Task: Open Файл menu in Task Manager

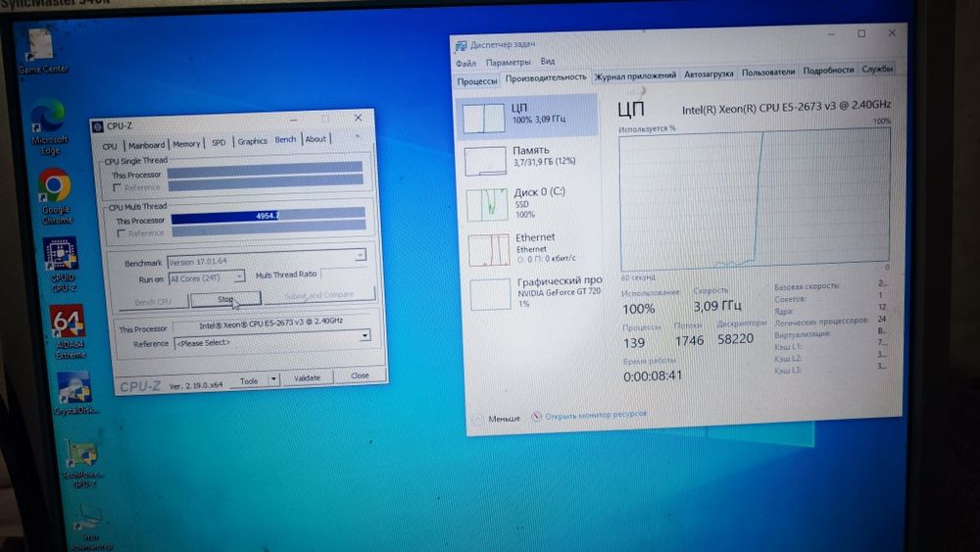Action: pos(465,63)
